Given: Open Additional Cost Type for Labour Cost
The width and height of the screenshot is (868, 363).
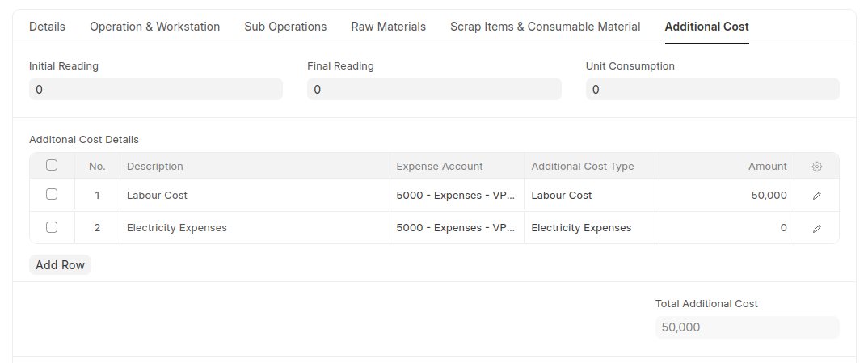Looking at the screenshot, I should click(590, 196).
